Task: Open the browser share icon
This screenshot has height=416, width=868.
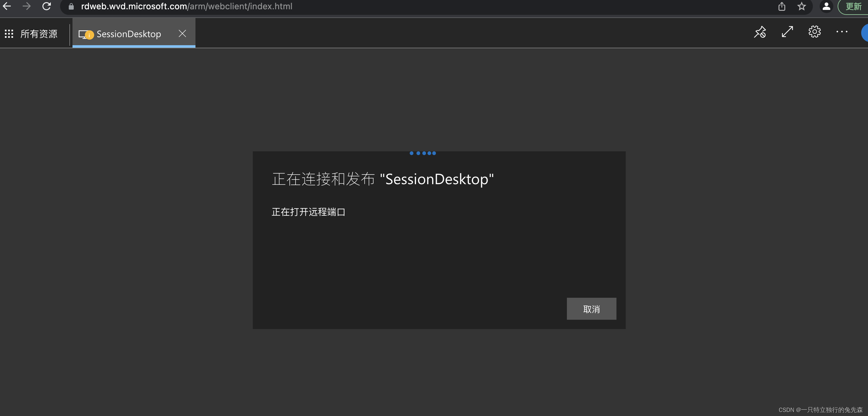Action: (x=782, y=6)
